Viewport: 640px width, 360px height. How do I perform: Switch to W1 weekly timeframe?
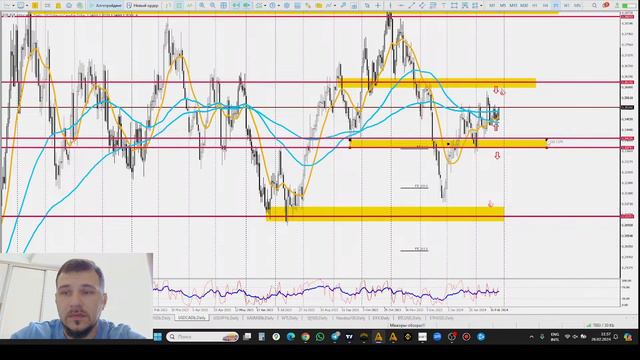tap(567, 6)
